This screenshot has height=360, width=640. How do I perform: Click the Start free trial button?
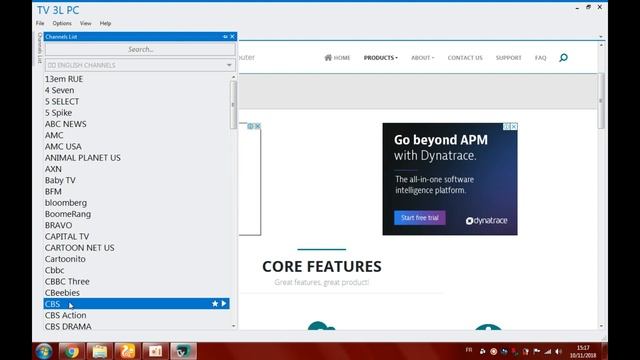coord(420,218)
